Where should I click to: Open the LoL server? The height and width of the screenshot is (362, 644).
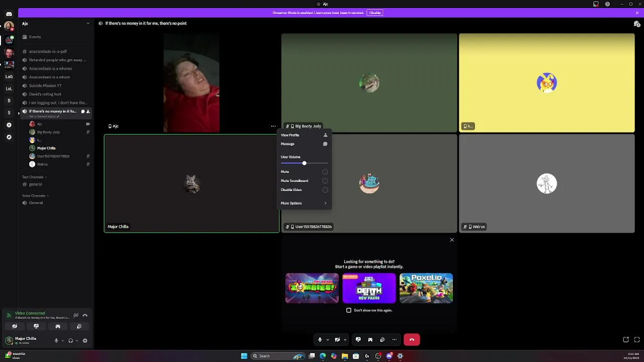9,88
